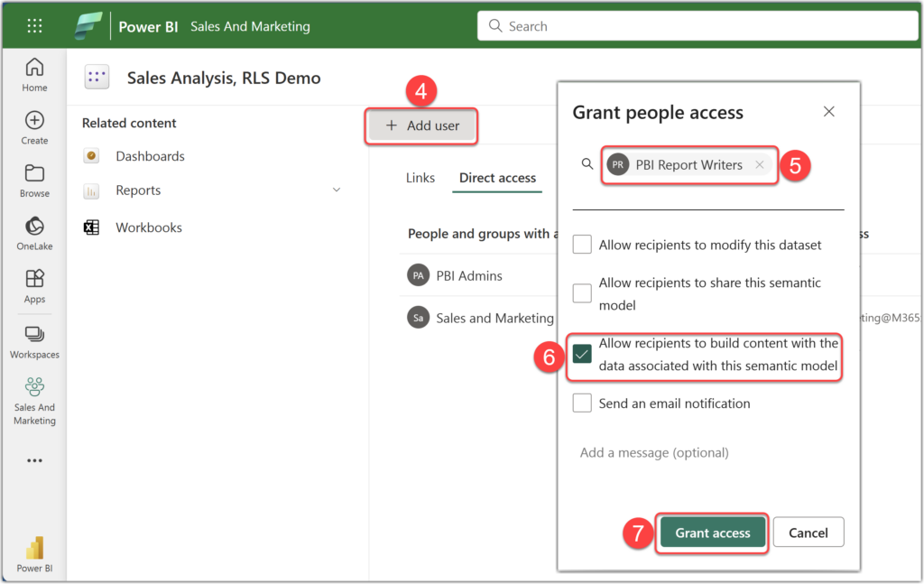The image size is (924, 584).
Task: Show more options ellipsis in sidebar
Action: (34, 460)
